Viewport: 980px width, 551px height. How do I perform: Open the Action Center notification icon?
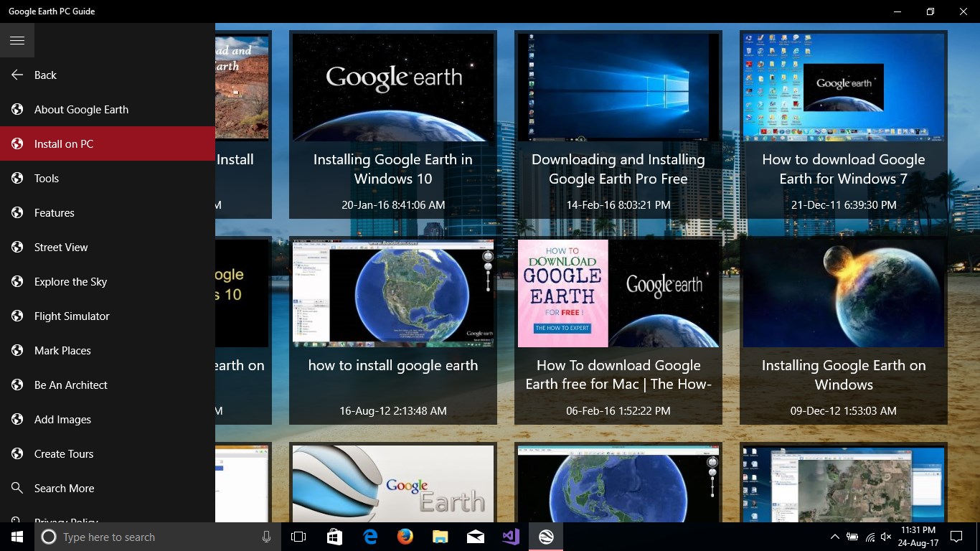point(956,537)
